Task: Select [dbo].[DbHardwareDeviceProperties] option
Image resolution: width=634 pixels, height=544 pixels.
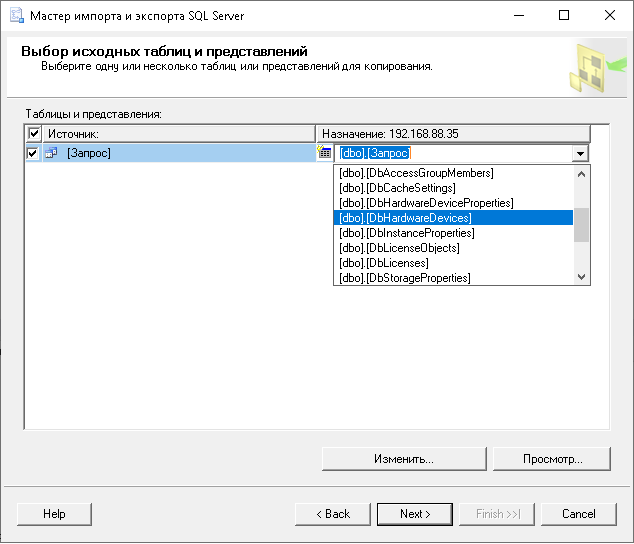Action: click(426, 203)
